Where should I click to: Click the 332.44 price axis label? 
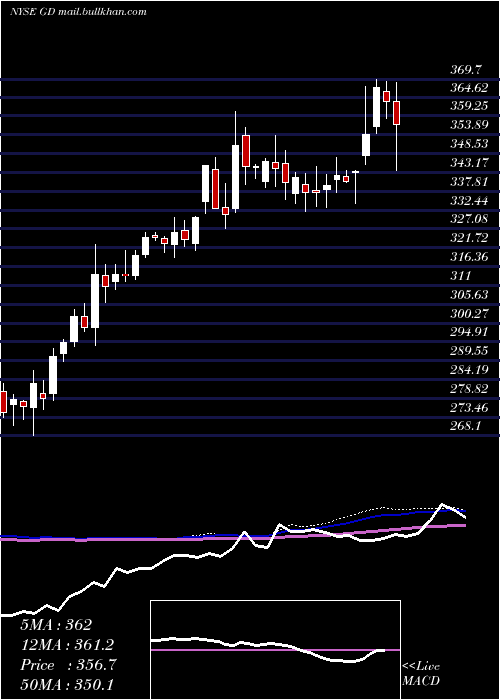tap(469, 200)
